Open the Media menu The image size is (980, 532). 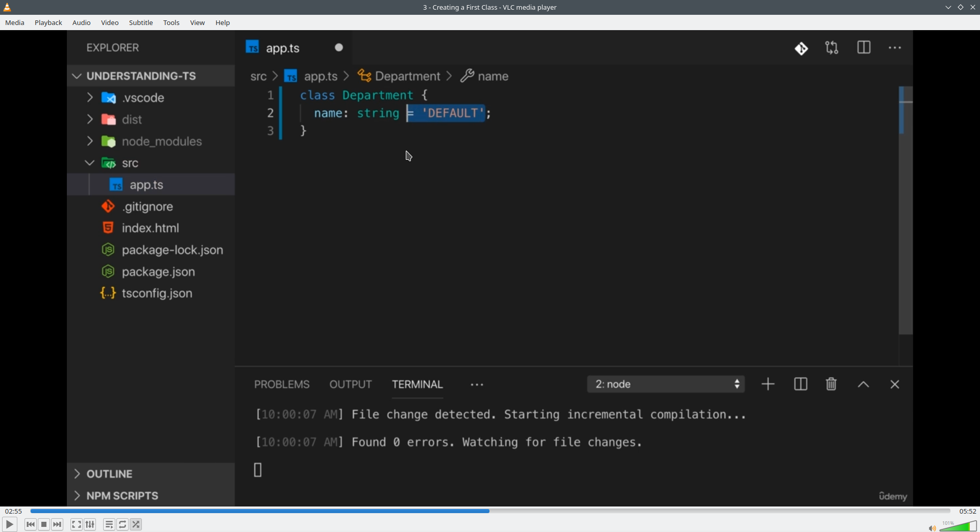pyautogui.click(x=15, y=23)
